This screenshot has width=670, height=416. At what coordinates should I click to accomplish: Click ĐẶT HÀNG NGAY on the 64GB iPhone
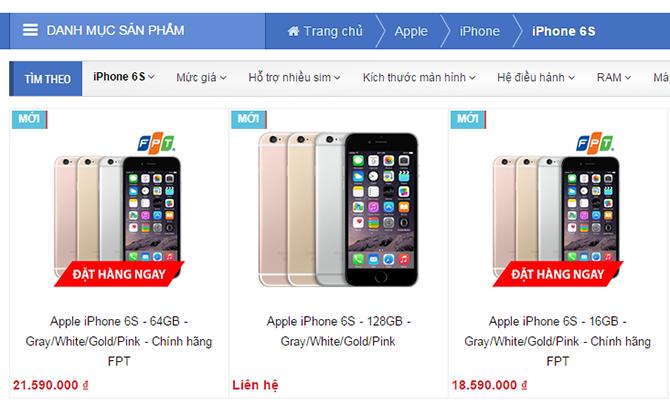coord(119,274)
